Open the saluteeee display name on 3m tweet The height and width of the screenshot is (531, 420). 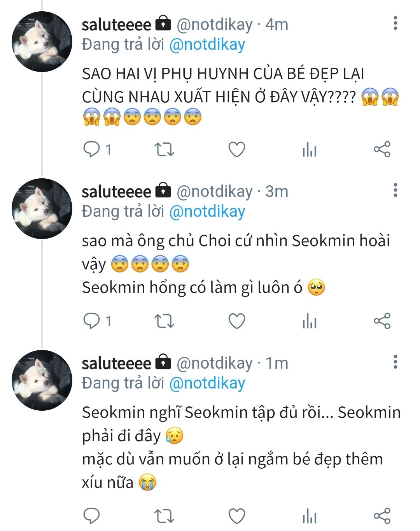tap(116, 192)
